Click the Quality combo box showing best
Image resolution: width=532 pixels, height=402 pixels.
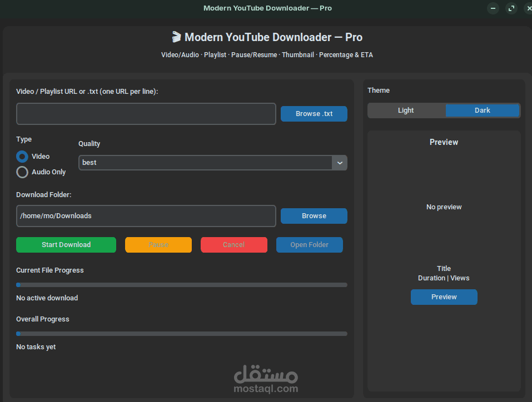213,163
